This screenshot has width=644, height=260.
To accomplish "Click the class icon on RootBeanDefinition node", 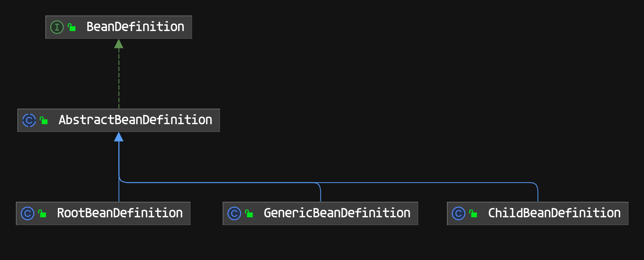I will click(28, 213).
